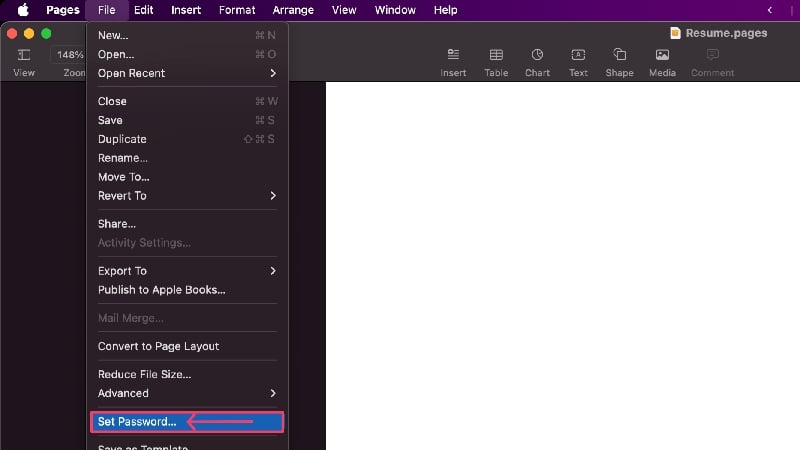The height and width of the screenshot is (450, 800).
Task: Select Publish to Apple Books...
Action: (187, 289)
